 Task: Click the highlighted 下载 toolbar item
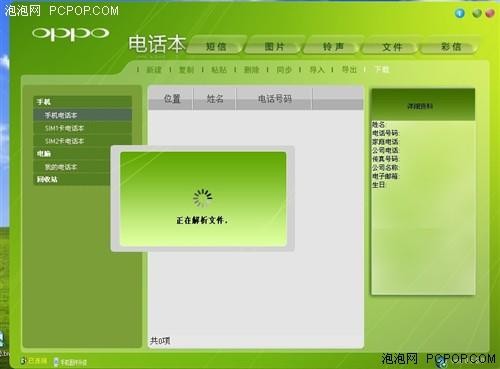click(382, 69)
